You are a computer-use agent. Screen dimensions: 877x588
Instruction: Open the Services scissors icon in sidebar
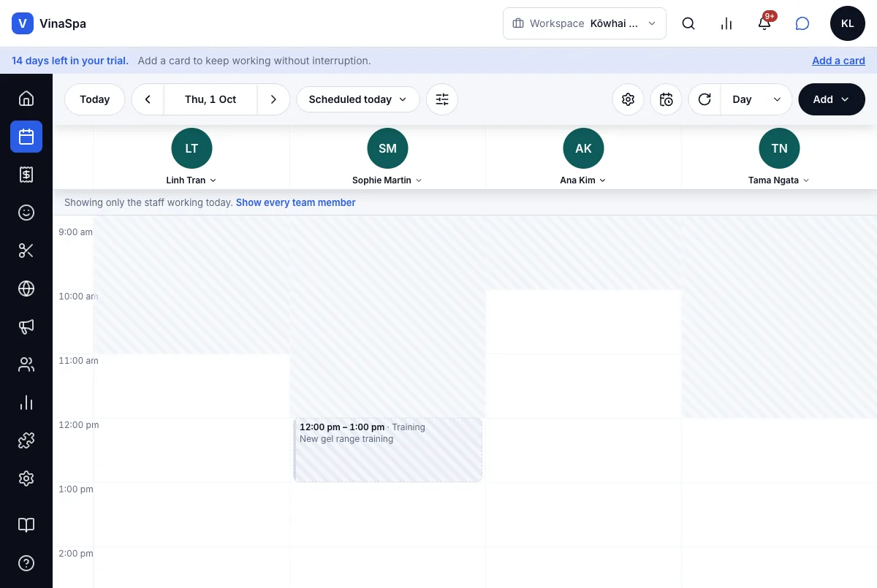tap(26, 251)
